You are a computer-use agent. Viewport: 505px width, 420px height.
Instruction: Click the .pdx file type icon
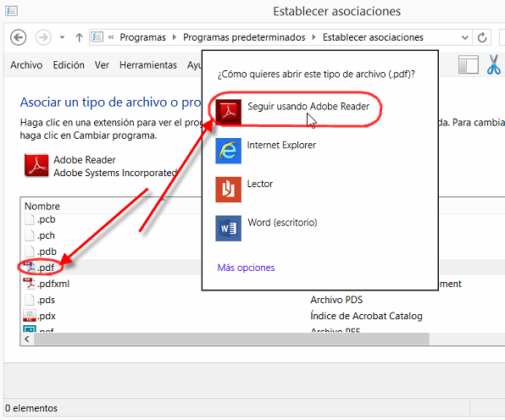pos(30,316)
